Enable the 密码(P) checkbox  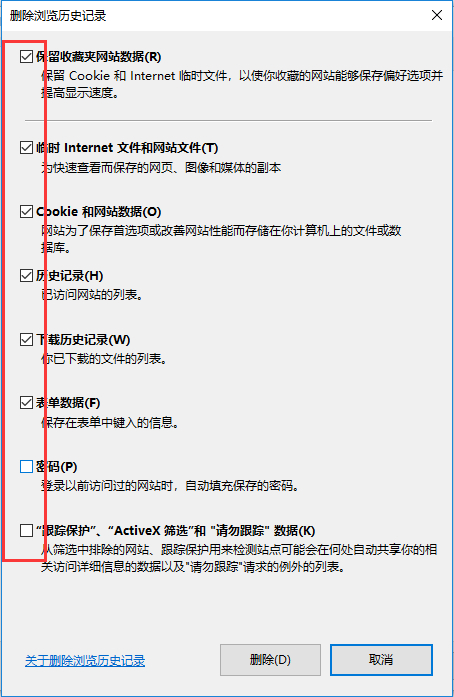(x=26, y=467)
